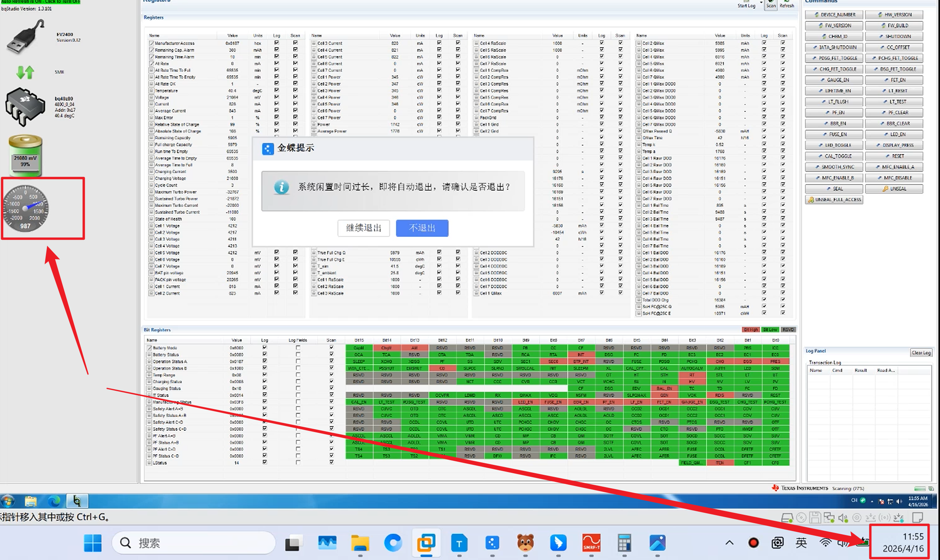
Task: Expand the Start Log dropdown arrow
Action: [761, 3]
